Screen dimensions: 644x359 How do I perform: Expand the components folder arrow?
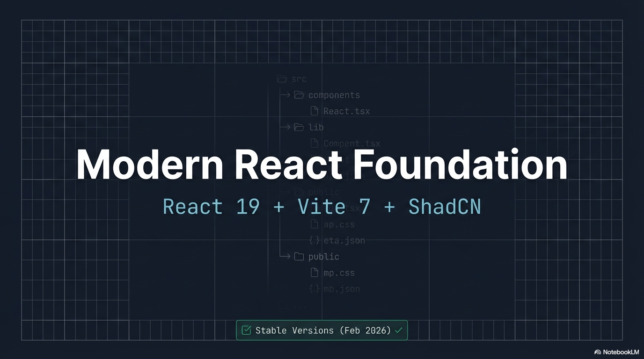(285, 94)
